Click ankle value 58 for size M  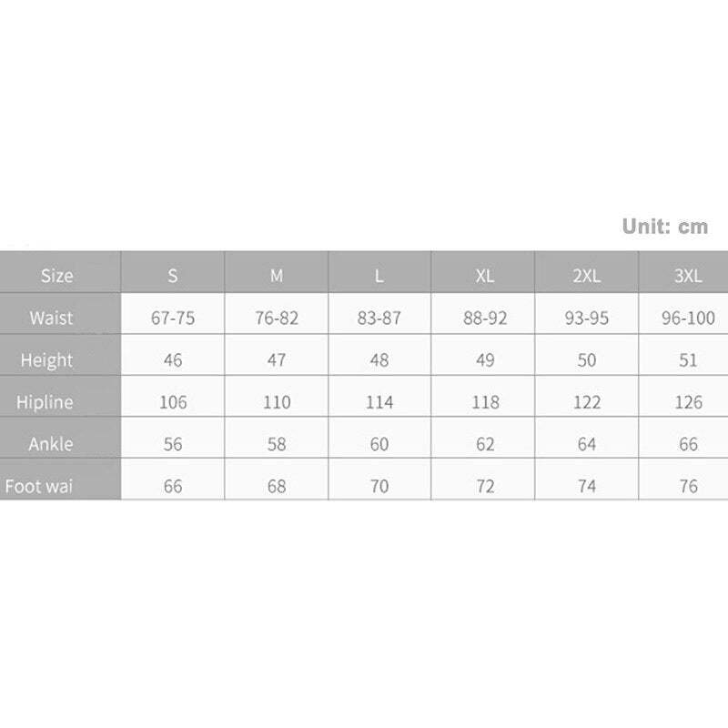[277, 444]
